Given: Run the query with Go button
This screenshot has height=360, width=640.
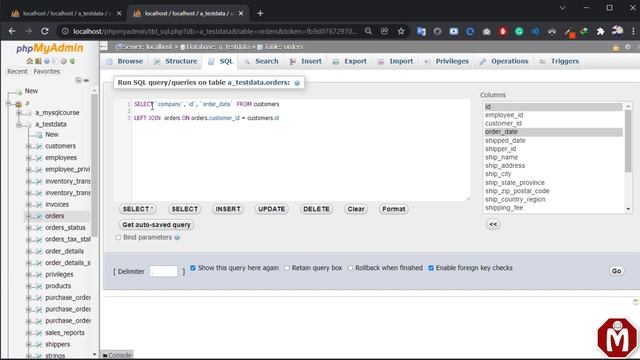Looking at the screenshot, I should point(616,271).
